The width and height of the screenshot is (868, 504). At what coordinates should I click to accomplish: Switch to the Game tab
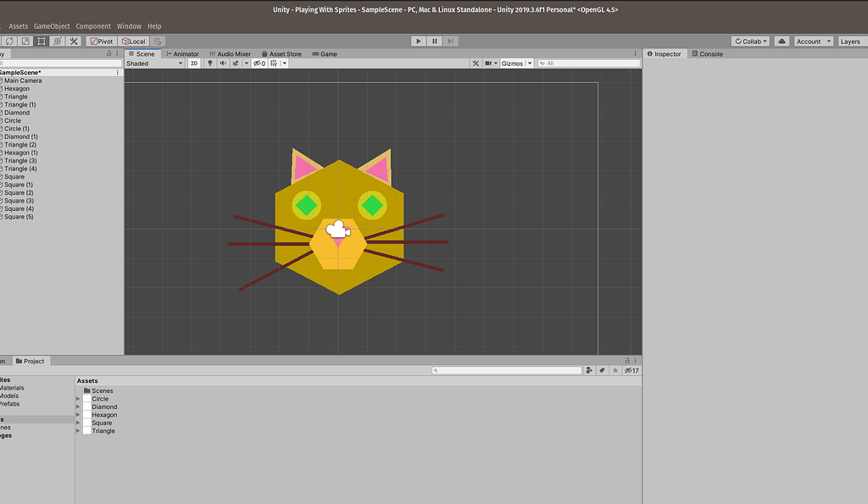325,53
